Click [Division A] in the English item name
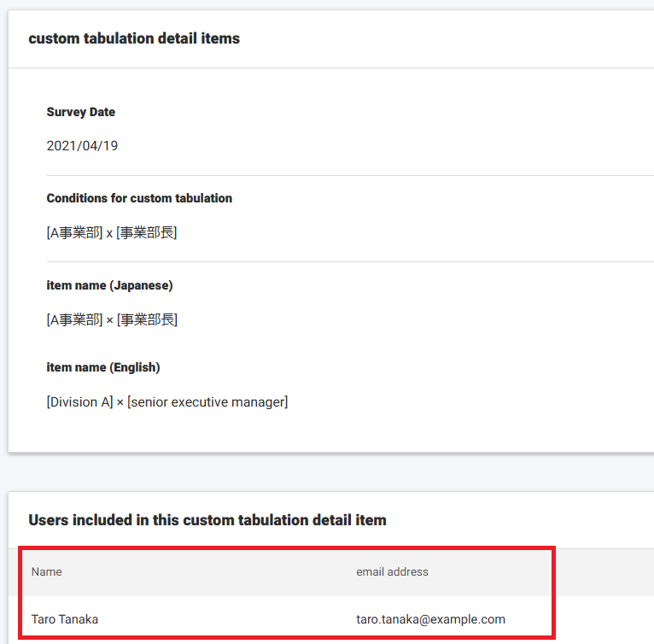 pos(79,402)
